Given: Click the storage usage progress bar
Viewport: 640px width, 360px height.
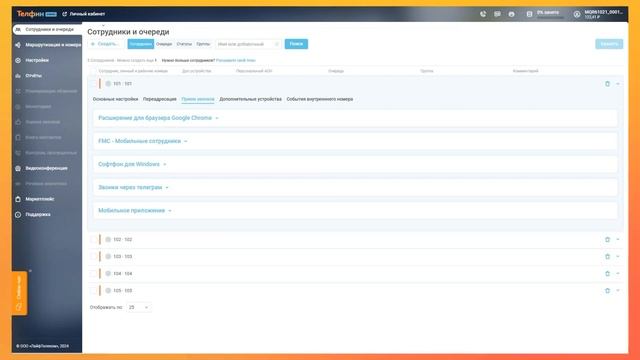Looking at the screenshot, I should click(550, 18).
